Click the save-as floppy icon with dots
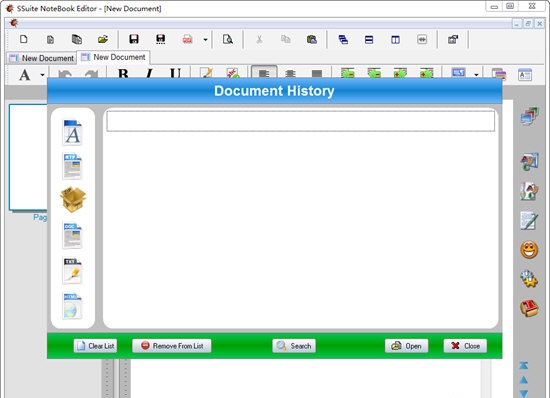 point(161,39)
